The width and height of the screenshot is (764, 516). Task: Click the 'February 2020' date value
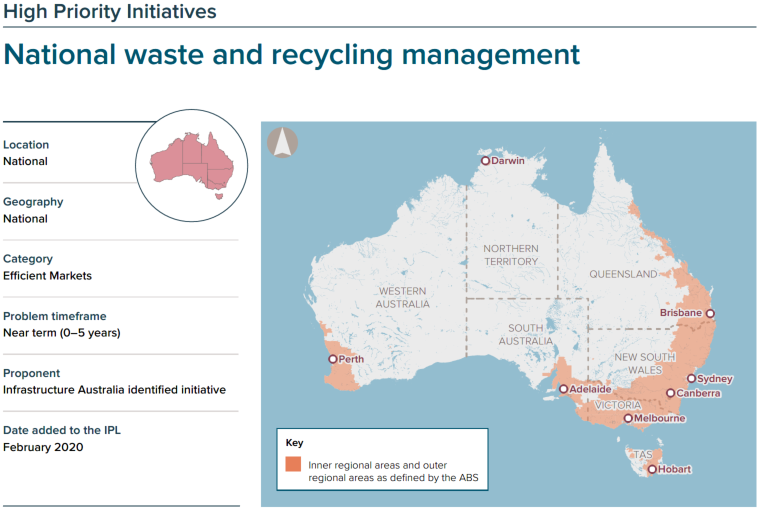coord(43,447)
